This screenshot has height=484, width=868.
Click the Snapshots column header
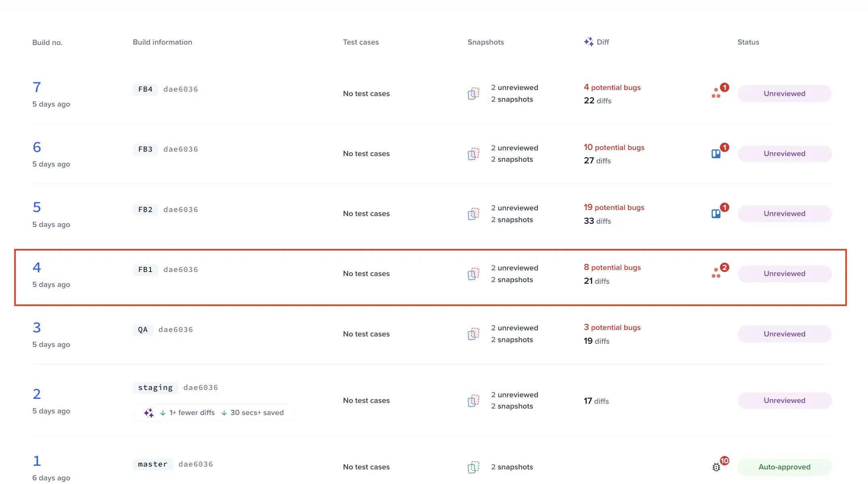click(x=486, y=42)
